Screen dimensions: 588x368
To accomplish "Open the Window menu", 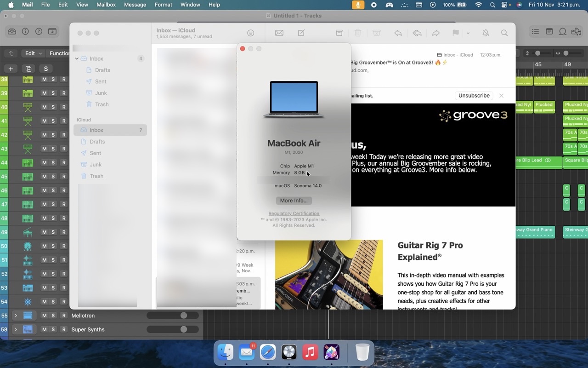I will (190, 5).
